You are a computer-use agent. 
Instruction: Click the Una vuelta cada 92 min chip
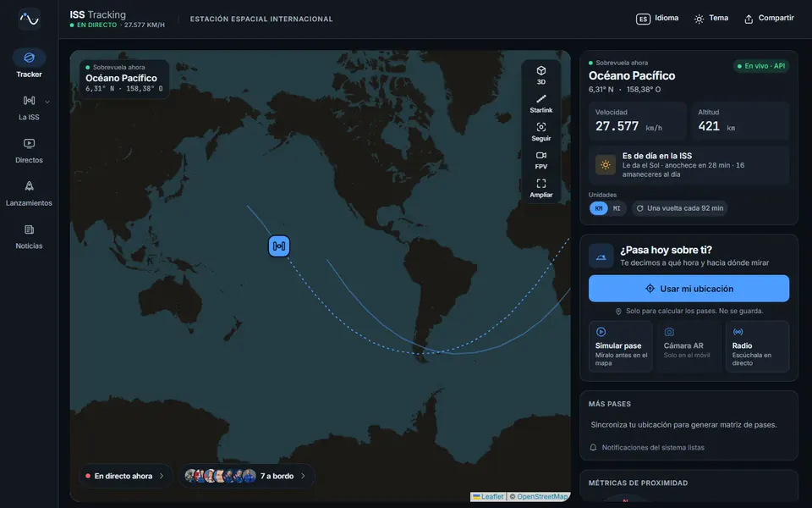coord(679,208)
